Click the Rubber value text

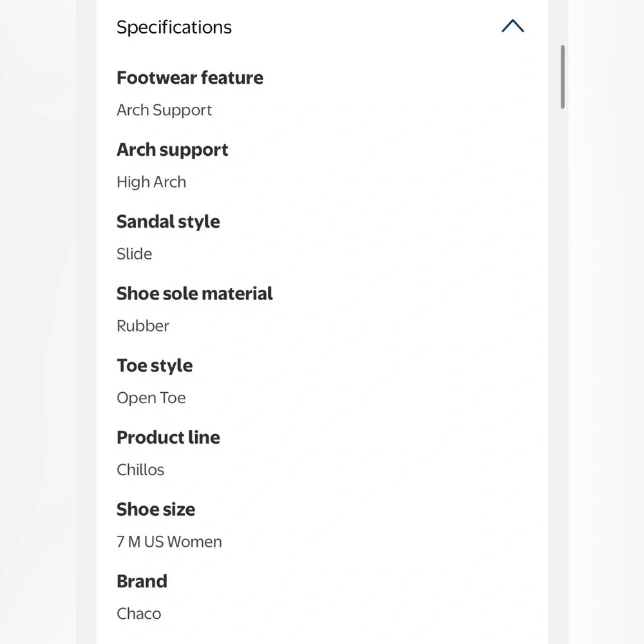143,326
